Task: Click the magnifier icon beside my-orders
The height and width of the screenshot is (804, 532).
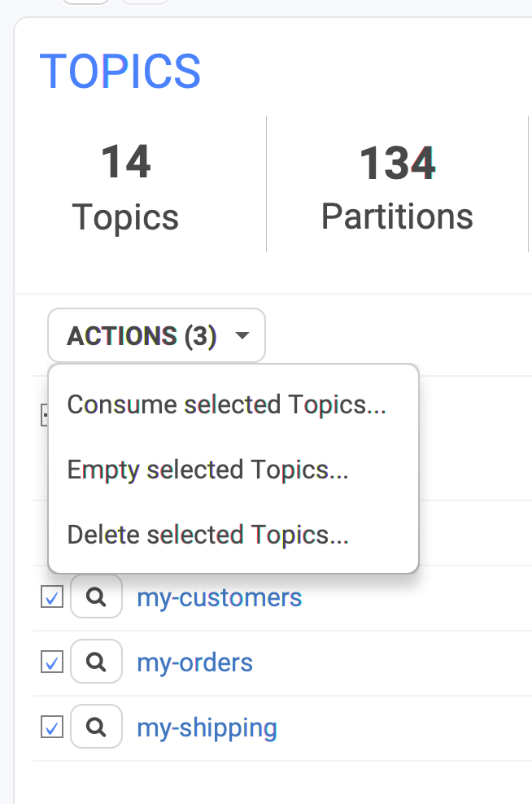Action: [x=96, y=662]
